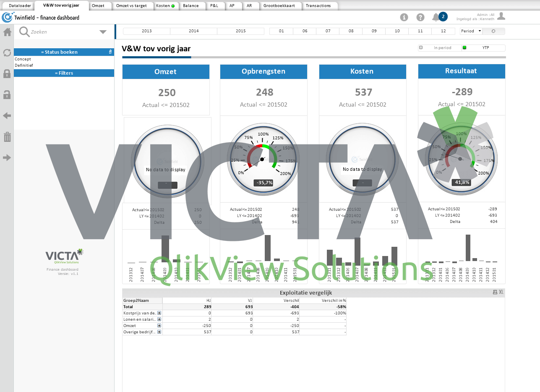The height and width of the screenshot is (392, 540).
Task: Open the Grootboekkaart tab
Action: [x=281, y=5]
